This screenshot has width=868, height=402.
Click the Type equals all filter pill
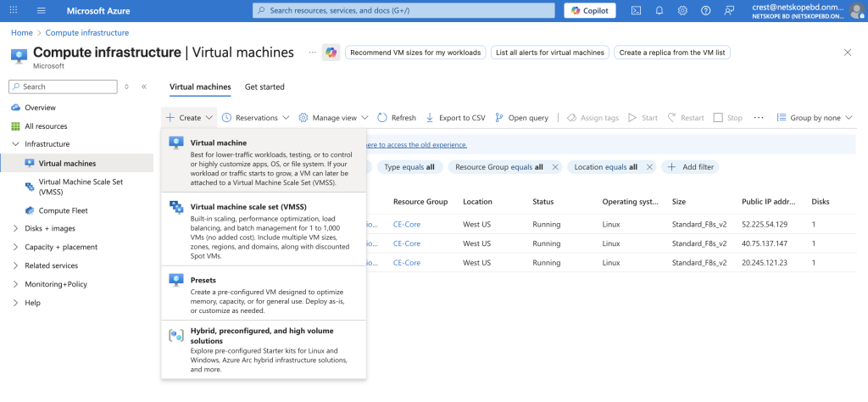409,167
